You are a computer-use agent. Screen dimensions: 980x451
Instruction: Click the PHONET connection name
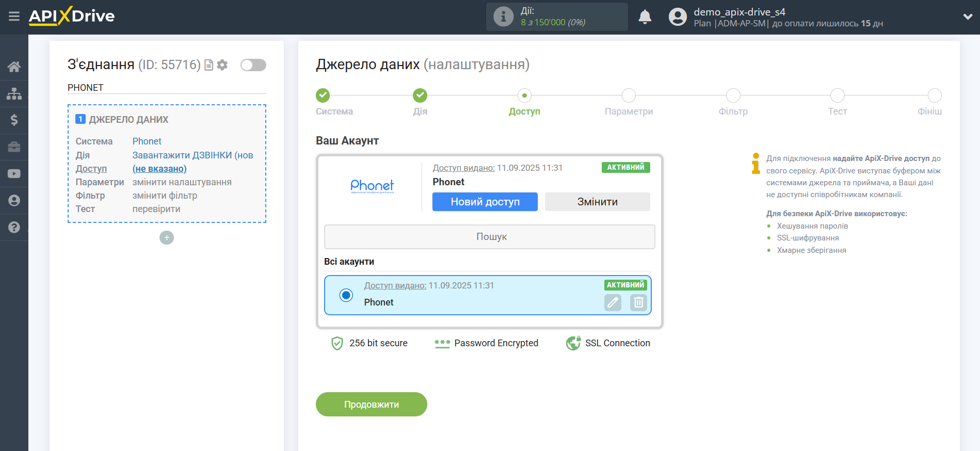86,88
